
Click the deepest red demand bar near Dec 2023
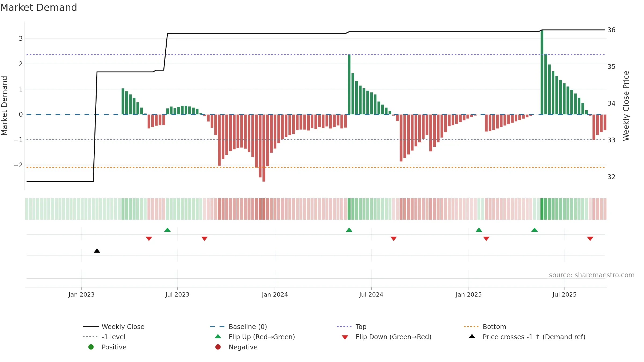(x=264, y=148)
